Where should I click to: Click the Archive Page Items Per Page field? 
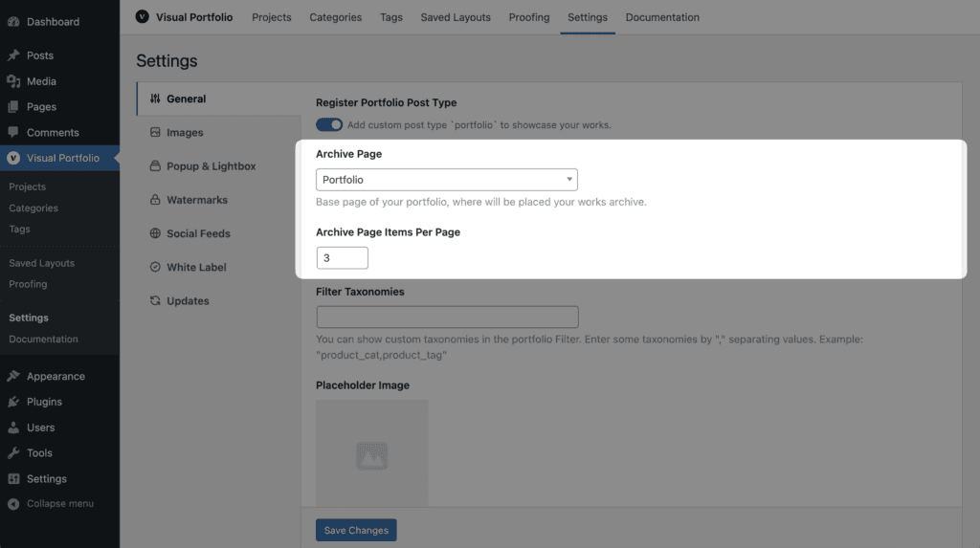click(x=343, y=258)
